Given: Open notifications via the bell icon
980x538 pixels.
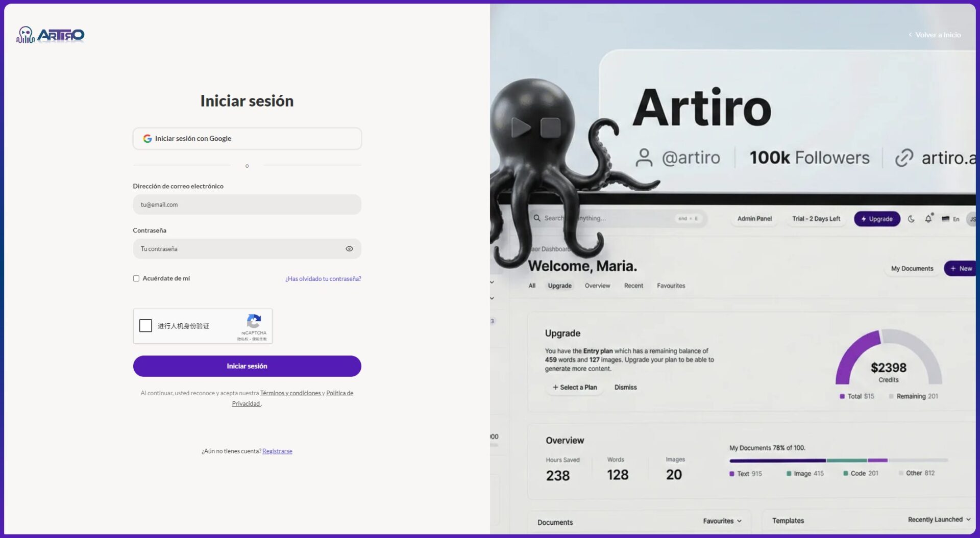Looking at the screenshot, I should pos(928,218).
